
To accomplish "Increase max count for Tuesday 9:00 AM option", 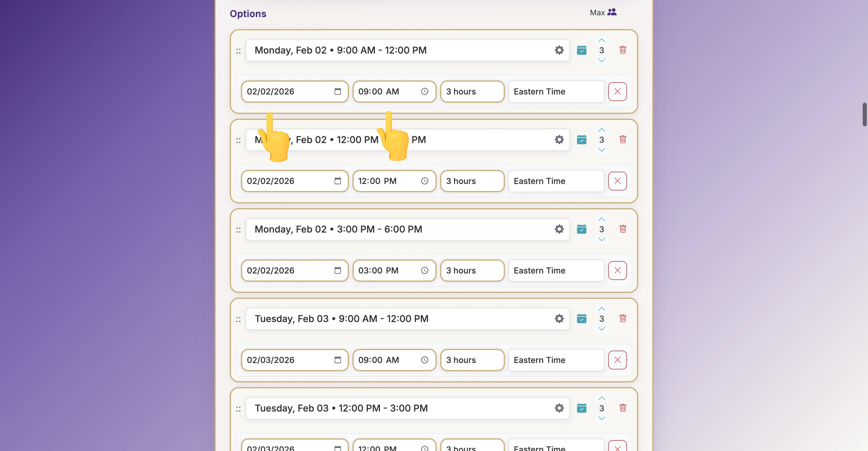I will pos(601,309).
